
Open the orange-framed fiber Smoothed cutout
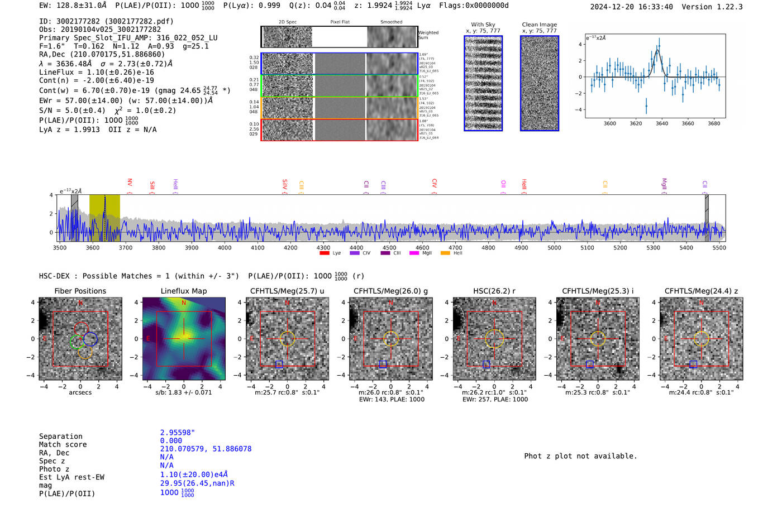(x=392, y=108)
